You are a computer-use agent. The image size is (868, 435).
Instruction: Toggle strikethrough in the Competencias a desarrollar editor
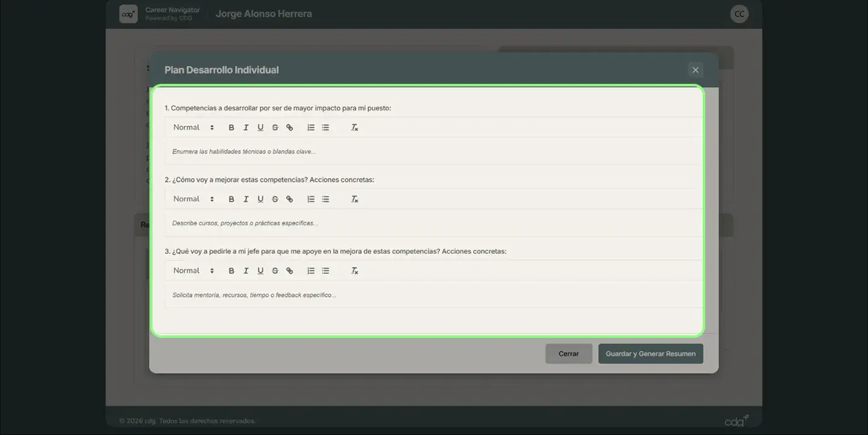tap(275, 127)
